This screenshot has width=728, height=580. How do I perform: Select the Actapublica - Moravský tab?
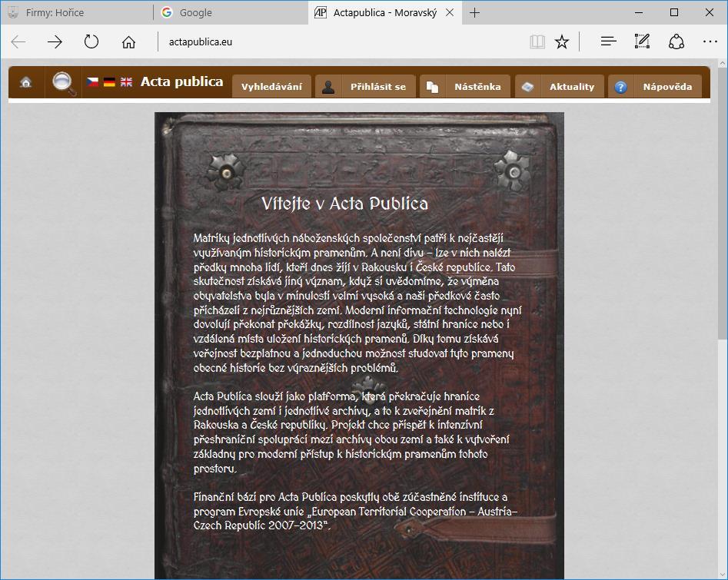tap(384, 12)
